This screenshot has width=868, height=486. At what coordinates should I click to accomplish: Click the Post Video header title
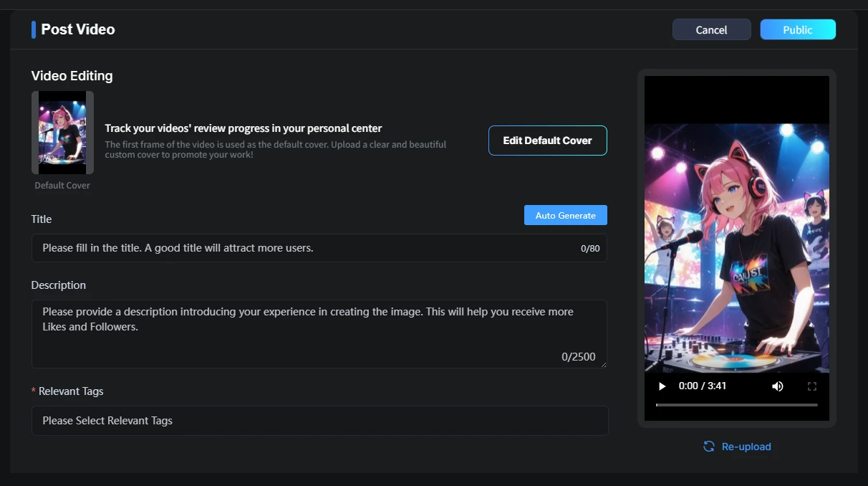click(x=78, y=29)
